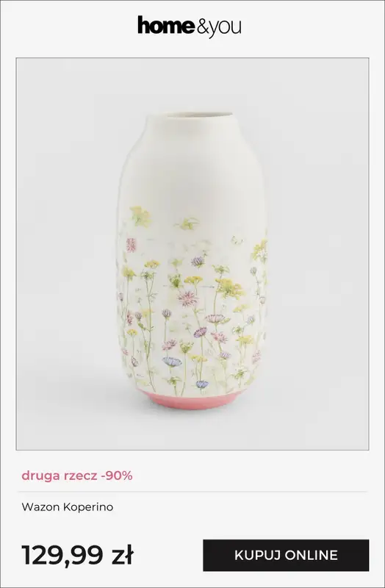Click the word "ONLINE" on black button

click(311, 556)
